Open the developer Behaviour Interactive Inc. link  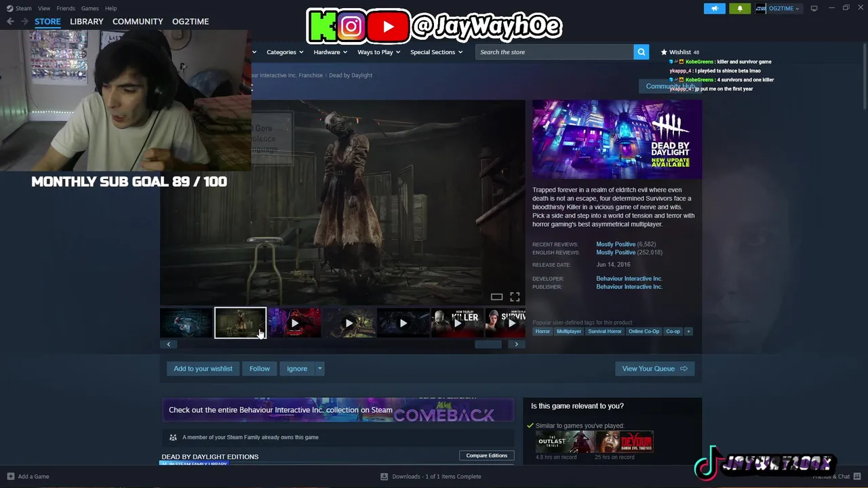(x=629, y=279)
